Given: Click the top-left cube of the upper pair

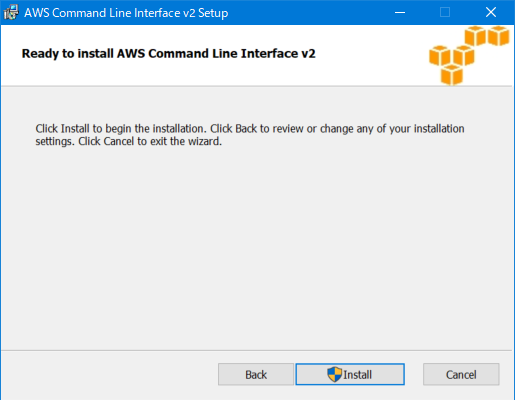Looking at the screenshot, I should click(x=475, y=36).
